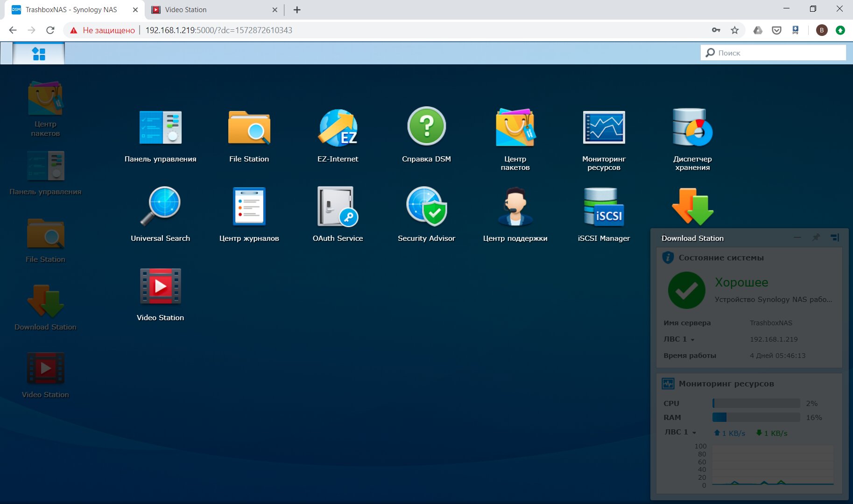This screenshot has width=853, height=504.
Task: Reload the page
Action: click(50, 30)
